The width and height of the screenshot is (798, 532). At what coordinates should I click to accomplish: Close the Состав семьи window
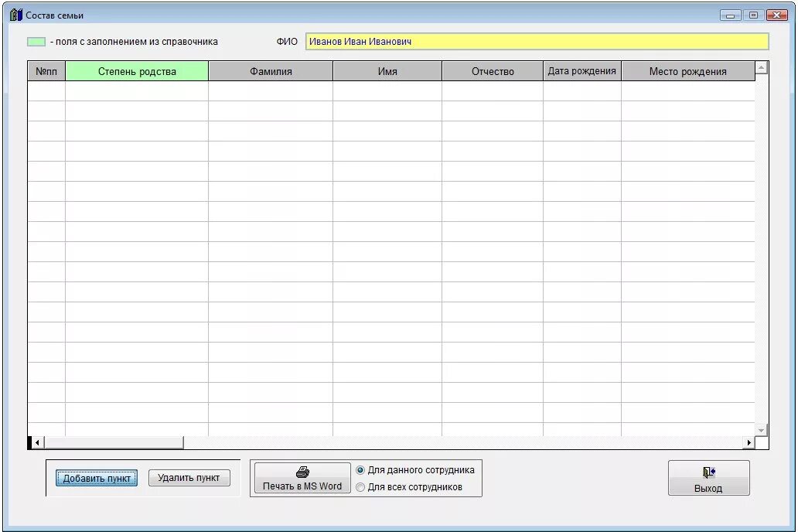click(777, 15)
